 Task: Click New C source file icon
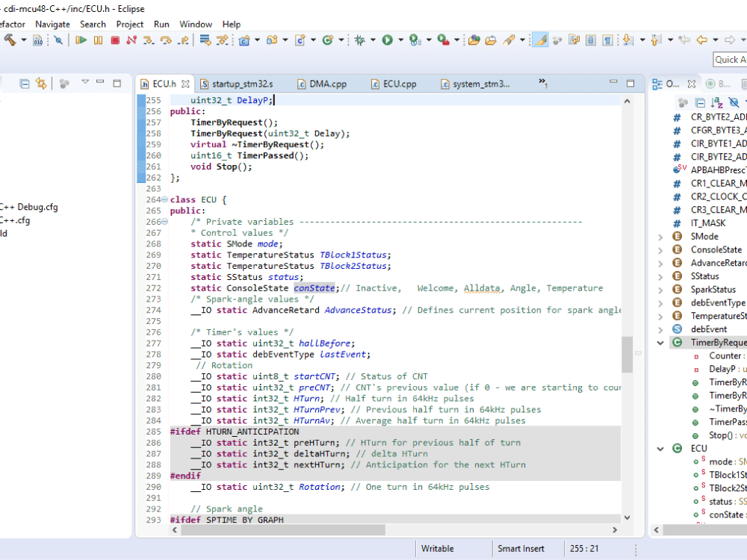point(300,40)
